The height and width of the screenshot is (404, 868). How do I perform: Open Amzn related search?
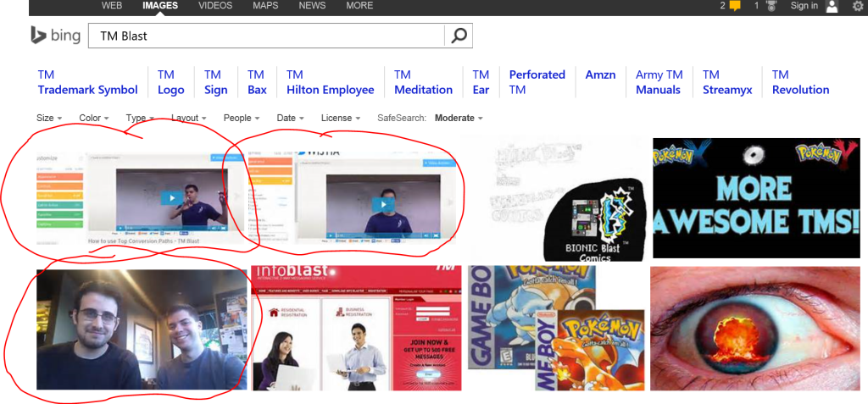[x=601, y=75]
